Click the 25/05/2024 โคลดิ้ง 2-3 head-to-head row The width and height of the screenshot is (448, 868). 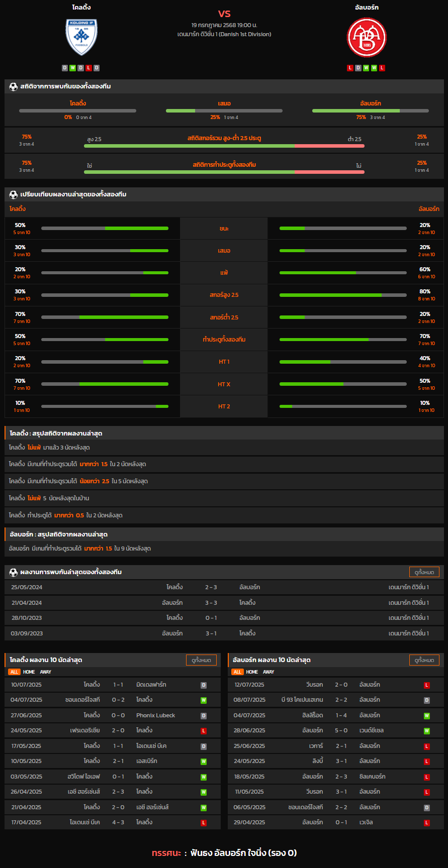(224, 587)
